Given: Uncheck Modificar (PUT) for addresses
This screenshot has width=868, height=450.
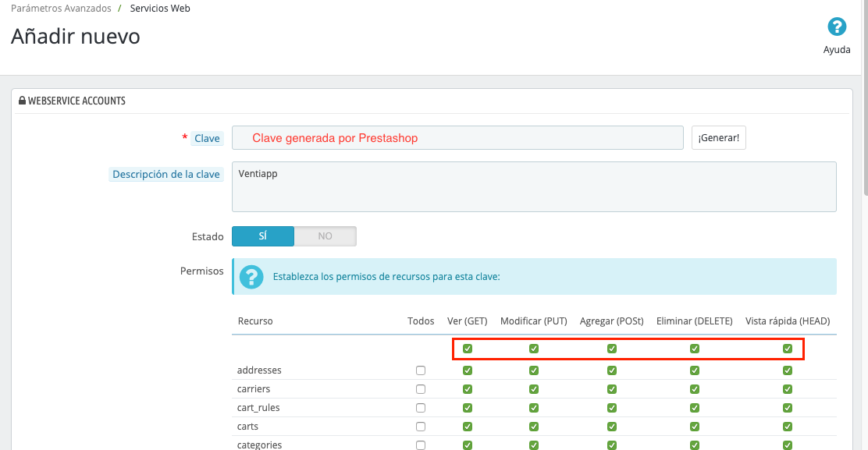Looking at the screenshot, I should tap(534, 370).
